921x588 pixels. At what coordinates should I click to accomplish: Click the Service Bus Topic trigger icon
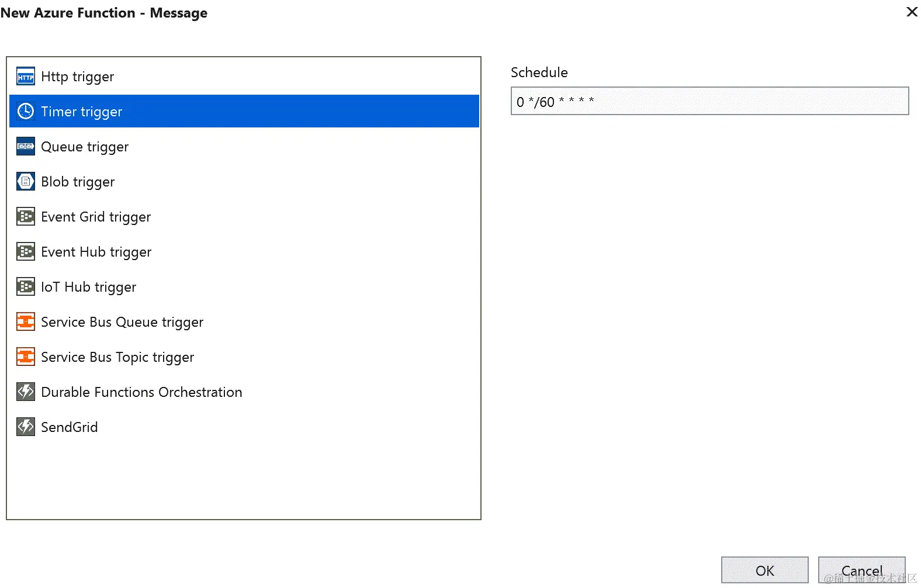(x=26, y=357)
